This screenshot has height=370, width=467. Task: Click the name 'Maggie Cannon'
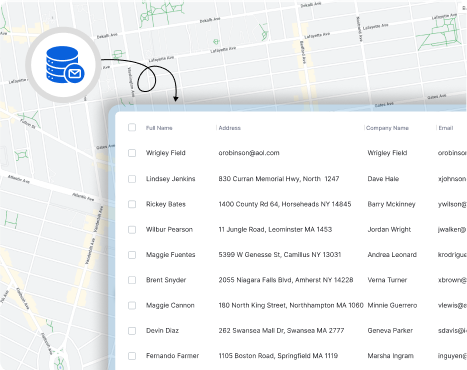pyautogui.click(x=170, y=305)
